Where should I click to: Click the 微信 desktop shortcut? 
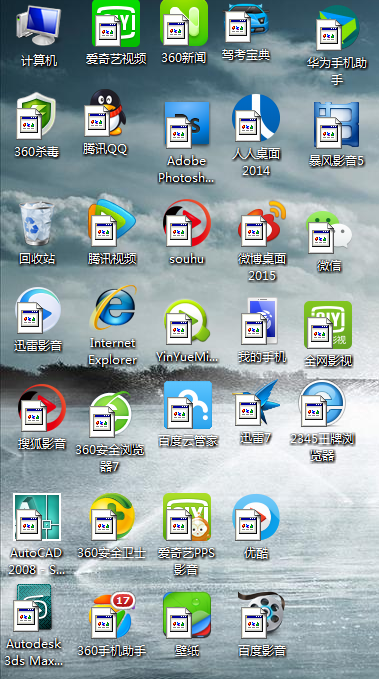(x=329, y=233)
